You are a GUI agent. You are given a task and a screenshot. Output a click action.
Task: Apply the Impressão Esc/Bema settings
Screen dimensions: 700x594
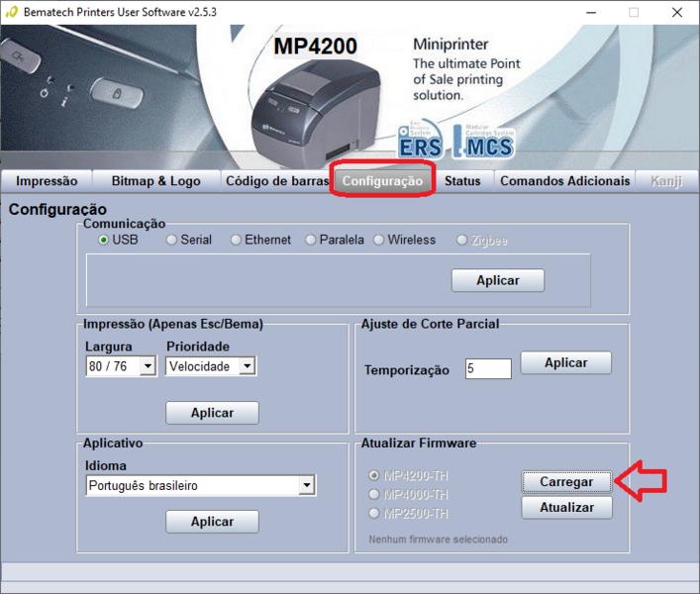click(x=212, y=413)
